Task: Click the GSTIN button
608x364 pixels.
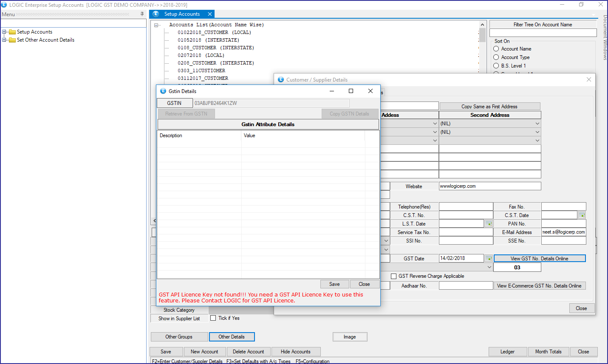Action: 174,103
